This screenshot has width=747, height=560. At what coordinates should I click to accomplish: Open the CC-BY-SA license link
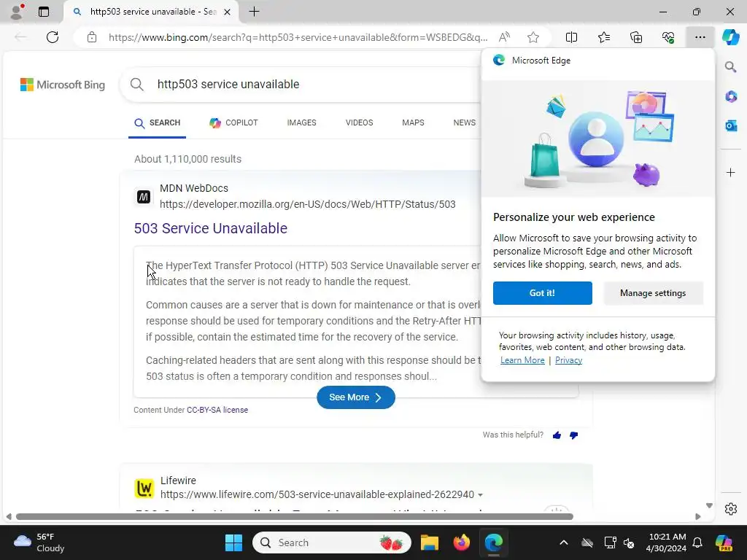[217, 410]
